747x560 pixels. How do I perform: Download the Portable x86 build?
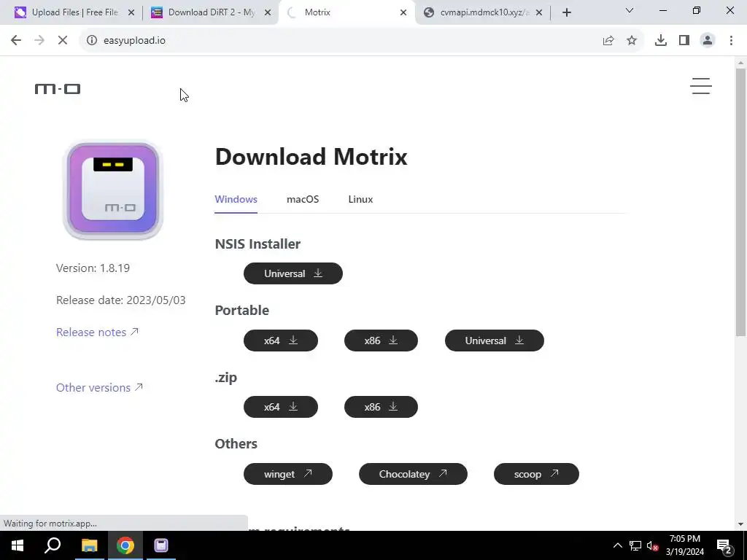[381, 341]
